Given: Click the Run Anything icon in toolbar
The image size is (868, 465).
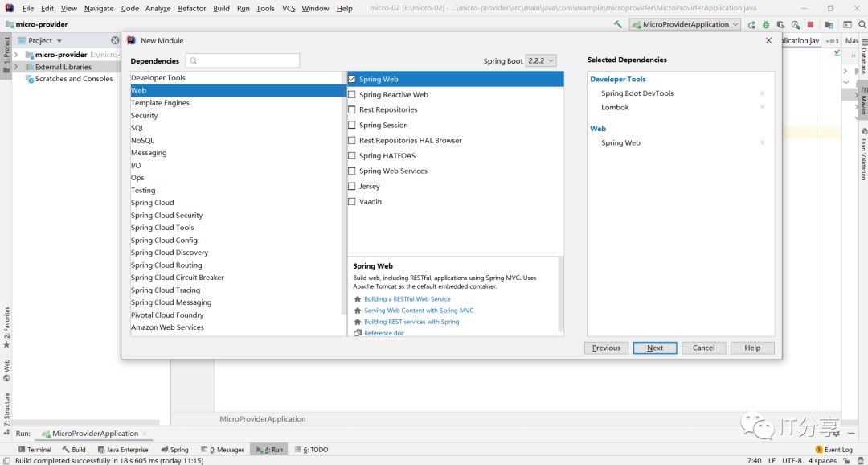Looking at the screenshot, I should pos(847,24).
